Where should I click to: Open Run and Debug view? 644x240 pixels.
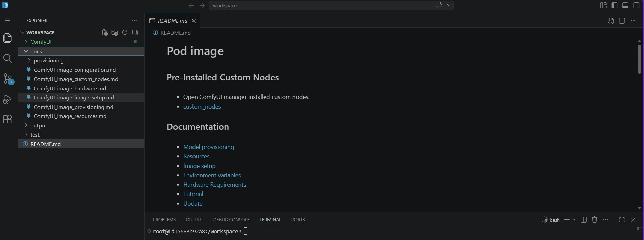pos(8,99)
